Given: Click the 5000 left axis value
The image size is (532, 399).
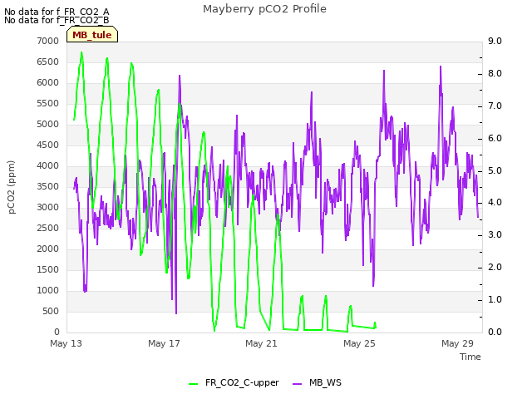Looking at the screenshot, I should (x=48, y=124).
